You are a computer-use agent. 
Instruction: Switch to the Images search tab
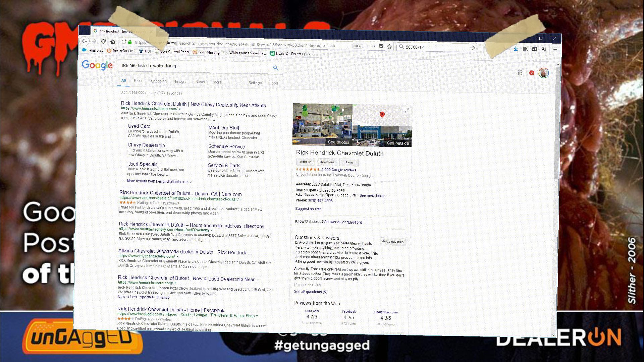(181, 81)
